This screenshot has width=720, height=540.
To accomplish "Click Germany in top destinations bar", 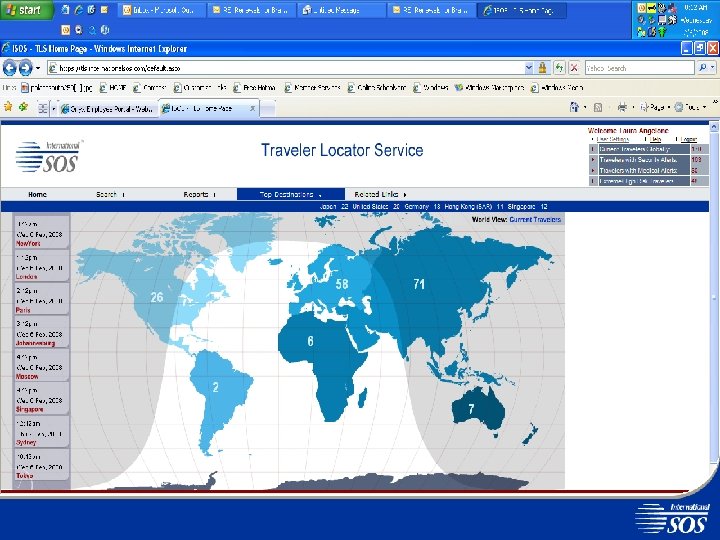I will (416, 207).
